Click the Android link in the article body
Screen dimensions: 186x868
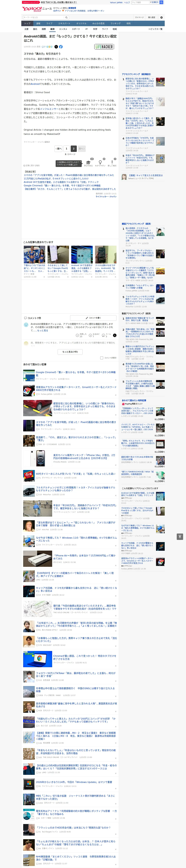click(35, 84)
